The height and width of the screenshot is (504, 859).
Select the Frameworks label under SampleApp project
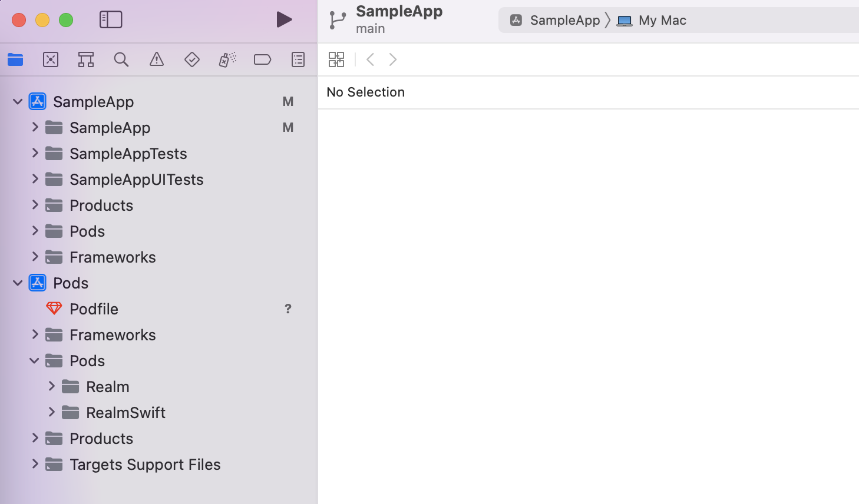(x=113, y=257)
